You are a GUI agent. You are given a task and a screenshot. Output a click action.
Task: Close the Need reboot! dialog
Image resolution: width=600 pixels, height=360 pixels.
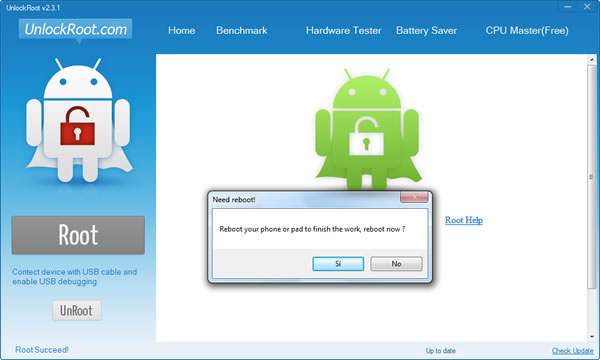[414, 197]
